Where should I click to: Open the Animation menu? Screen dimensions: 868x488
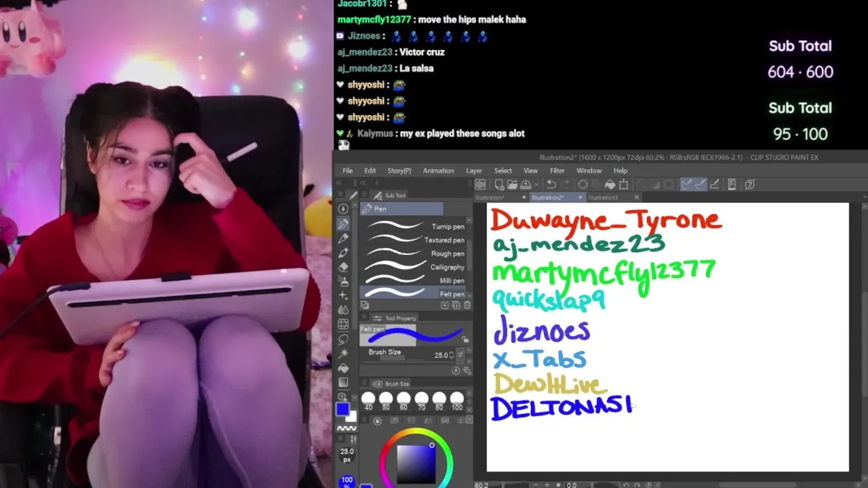pos(438,171)
